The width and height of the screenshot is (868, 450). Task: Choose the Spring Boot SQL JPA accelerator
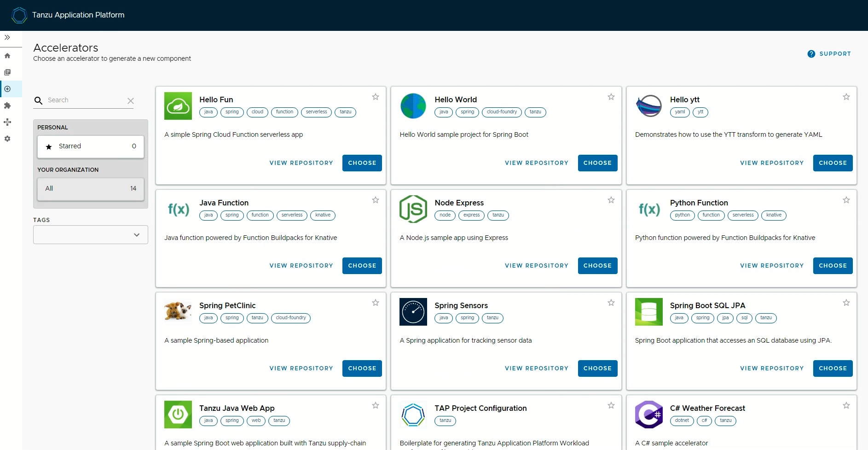tap(833, 368)
